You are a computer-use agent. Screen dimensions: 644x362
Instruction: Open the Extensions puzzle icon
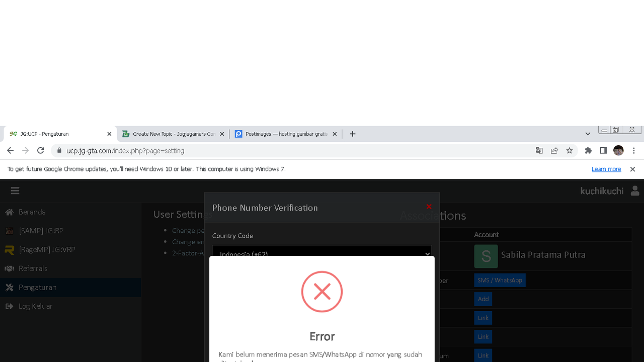click(588, 150)
